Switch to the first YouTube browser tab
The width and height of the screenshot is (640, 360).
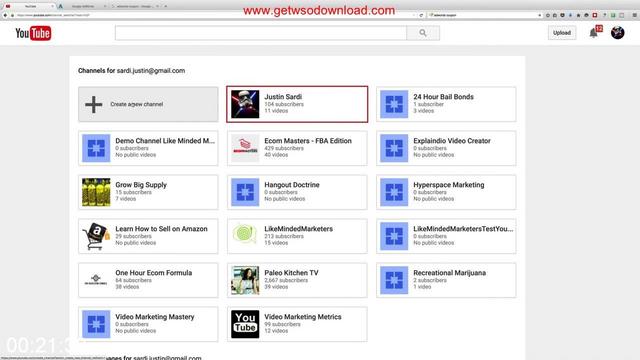point(30,6)
